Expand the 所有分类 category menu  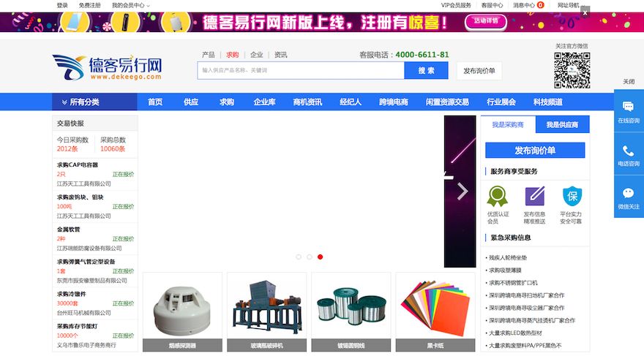point(94,102)
